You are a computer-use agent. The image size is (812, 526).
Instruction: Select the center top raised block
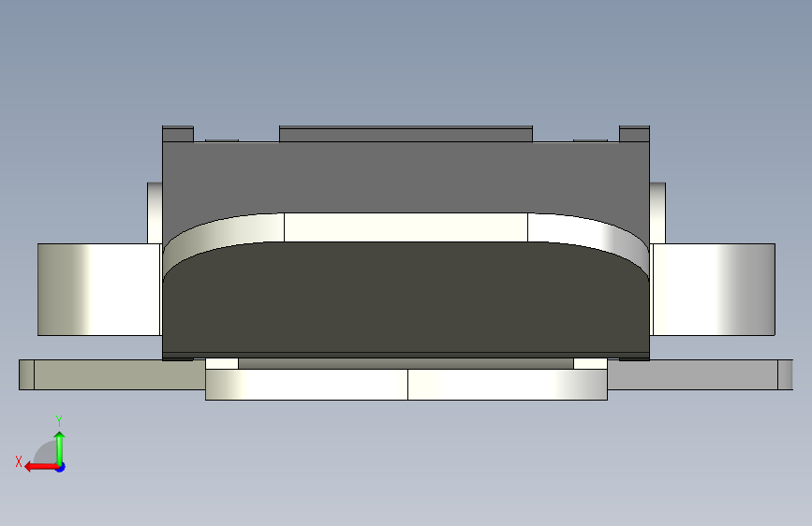click(x=406, y=134)
